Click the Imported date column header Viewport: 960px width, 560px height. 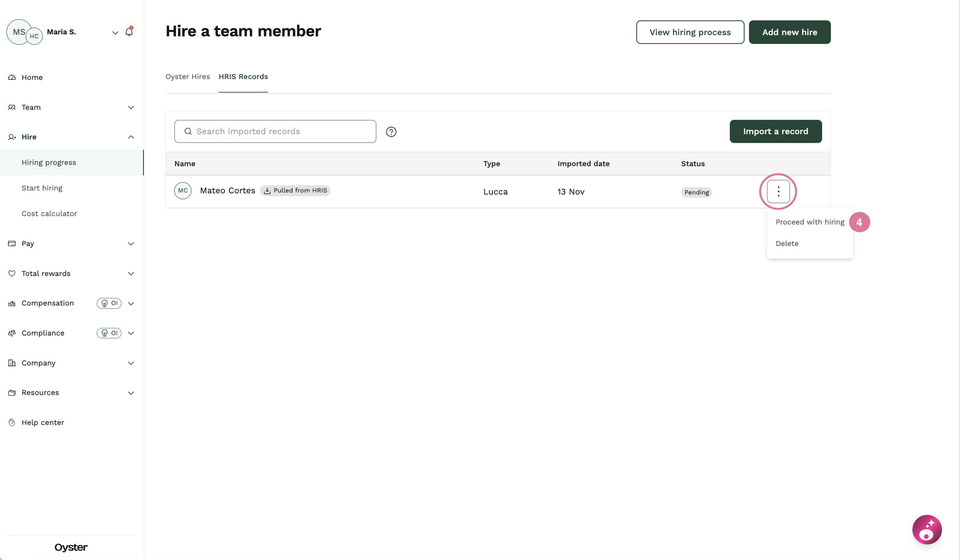[x=584, y=164]
